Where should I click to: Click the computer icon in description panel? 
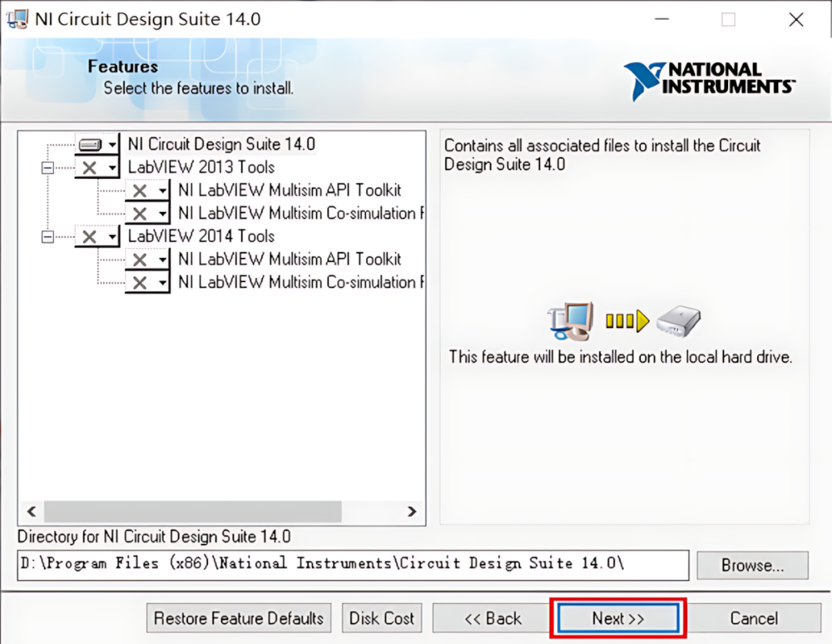coord(570,320)
